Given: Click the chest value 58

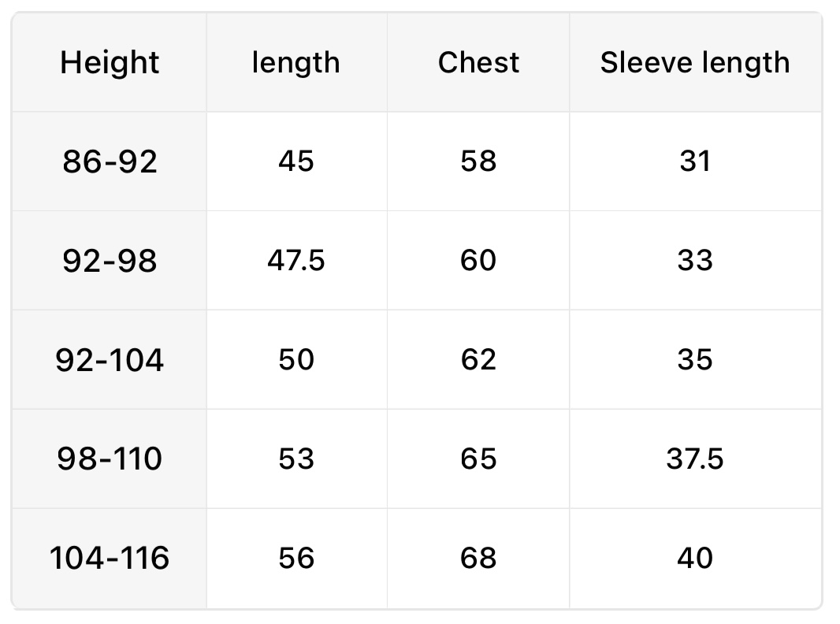Looking at the screenshot, I should pos(478,162).
